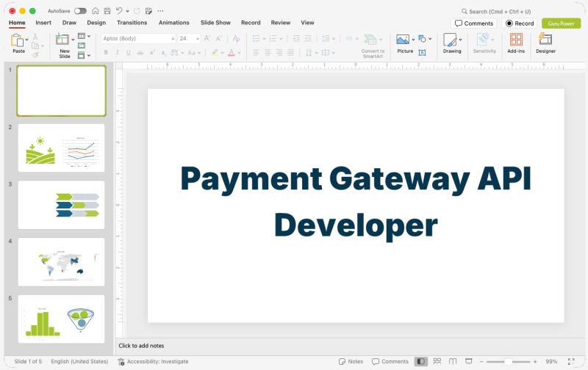Apply superscript formatting

[x=152, y=53]
